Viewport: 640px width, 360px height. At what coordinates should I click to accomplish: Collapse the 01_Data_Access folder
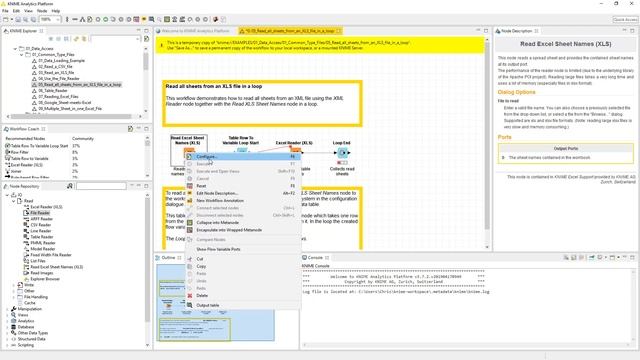pyautogui.click(x=16, y=49)
